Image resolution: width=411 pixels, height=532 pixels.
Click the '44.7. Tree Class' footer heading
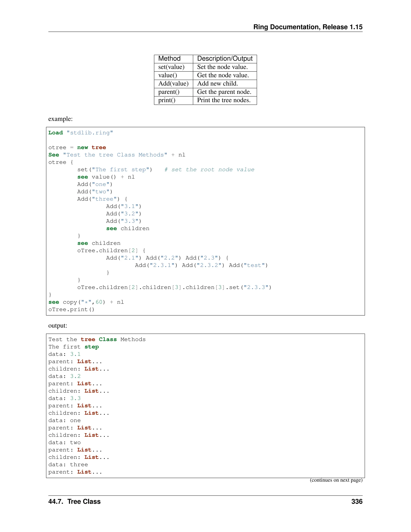[74, 501]
